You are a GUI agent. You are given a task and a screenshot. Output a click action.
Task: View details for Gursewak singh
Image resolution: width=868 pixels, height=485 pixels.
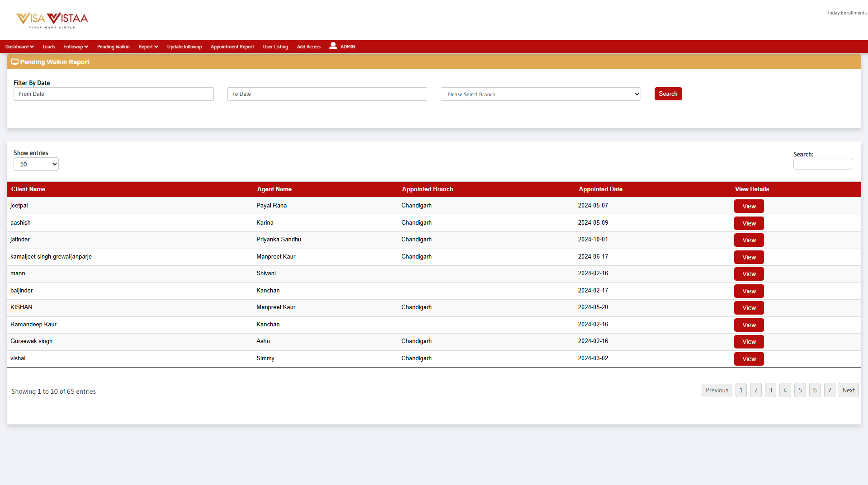pyautogui.click(x=749, y=342)
